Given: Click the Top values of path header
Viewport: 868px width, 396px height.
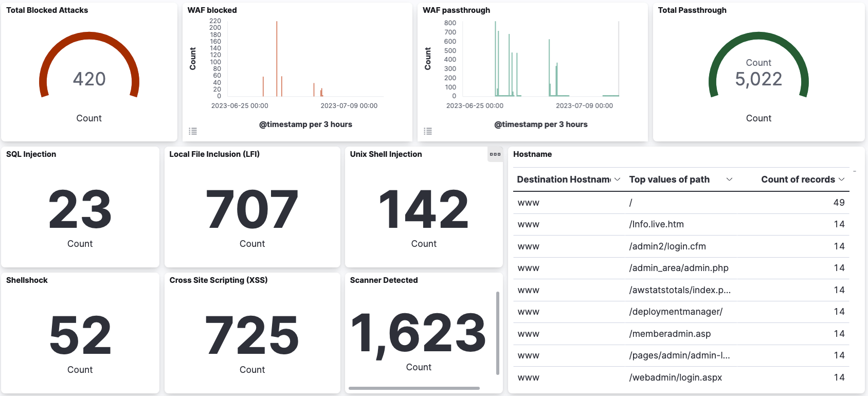Looking at the screenshot, I should tap(669, 179).
